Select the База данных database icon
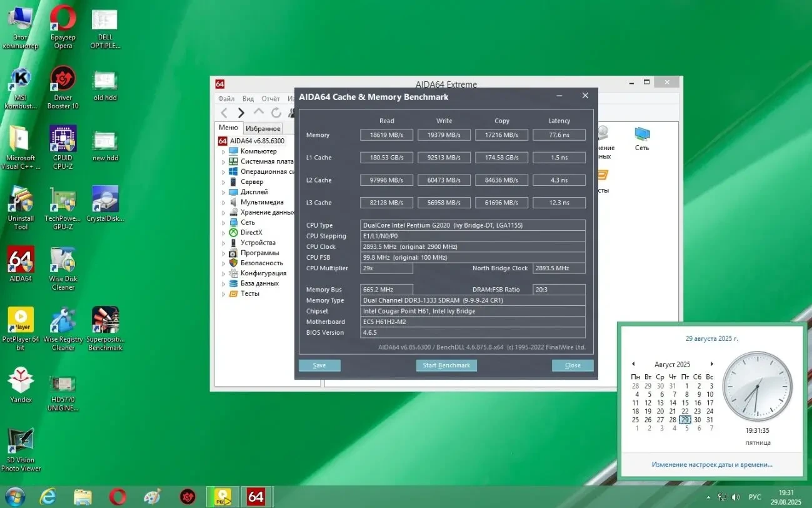 233,283
